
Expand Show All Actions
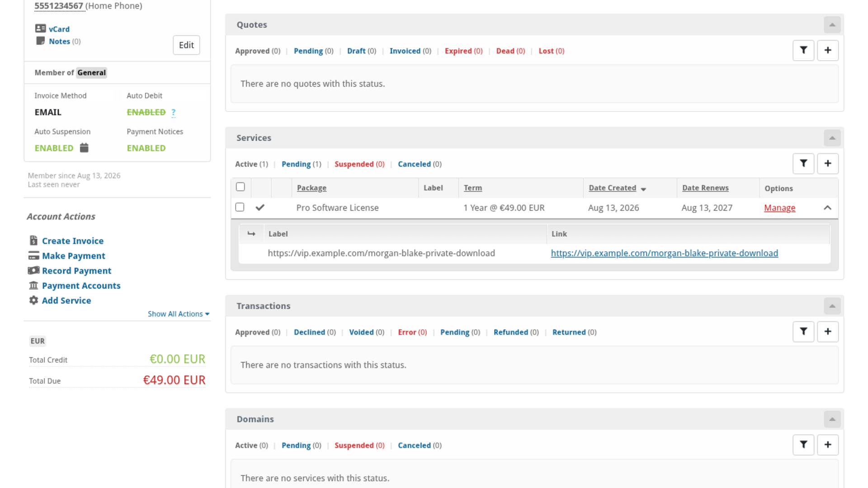(179, 314)
